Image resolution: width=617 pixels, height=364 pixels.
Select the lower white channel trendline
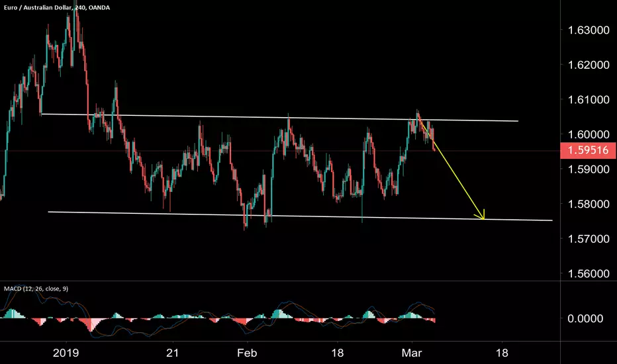(301, 216)
